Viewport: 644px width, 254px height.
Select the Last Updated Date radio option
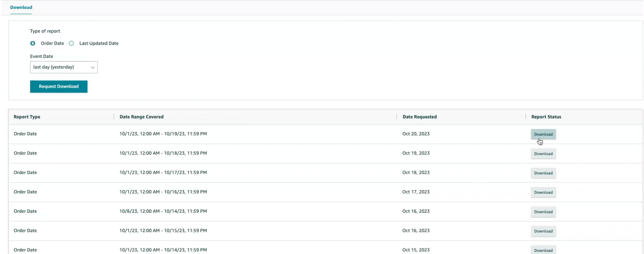[x=72, y=43]
